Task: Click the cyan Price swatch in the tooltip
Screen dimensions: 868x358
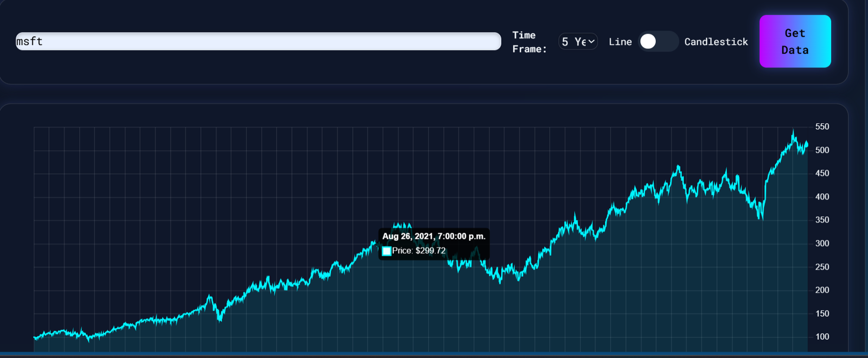Action: (386, 251)
